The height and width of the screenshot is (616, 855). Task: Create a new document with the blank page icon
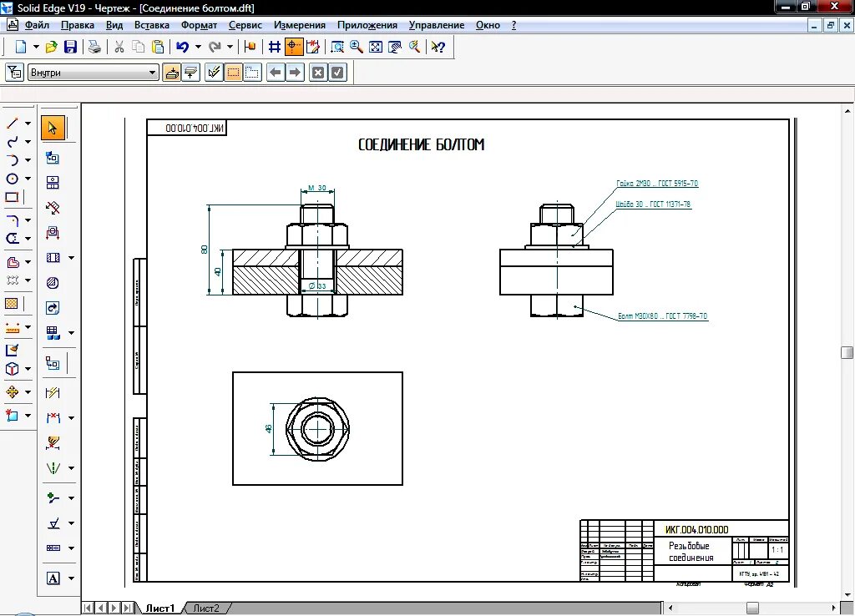(x=20, y=47)
